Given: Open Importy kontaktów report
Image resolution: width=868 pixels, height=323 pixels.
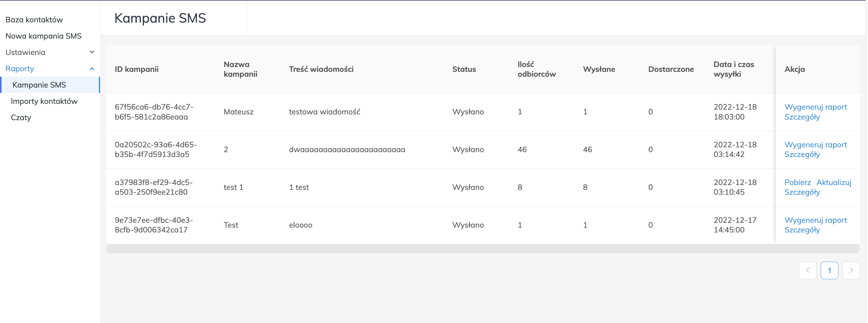Looking at the screenshot, I should (x=44, y=101).
